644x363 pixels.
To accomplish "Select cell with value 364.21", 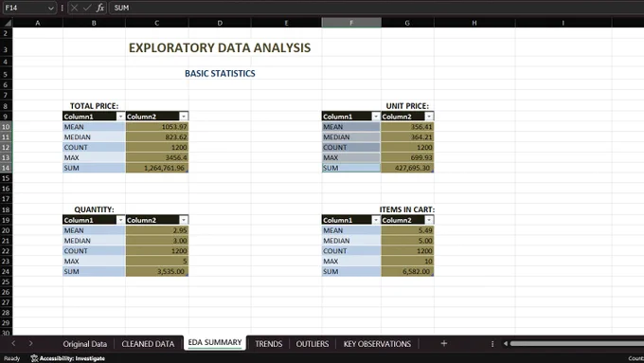I will (407, 136).
